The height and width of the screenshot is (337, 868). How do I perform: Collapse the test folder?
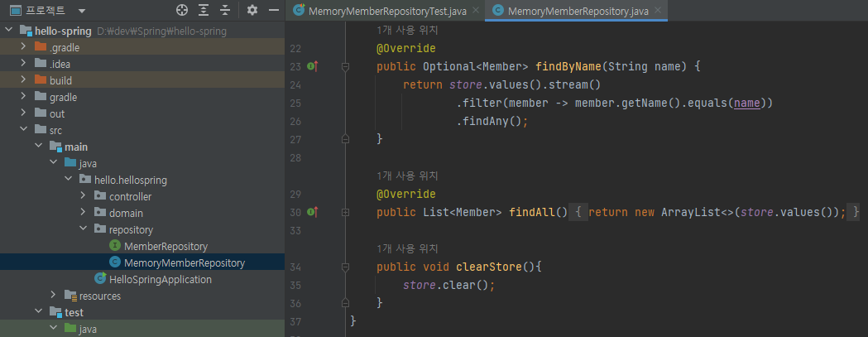(38, 312)
